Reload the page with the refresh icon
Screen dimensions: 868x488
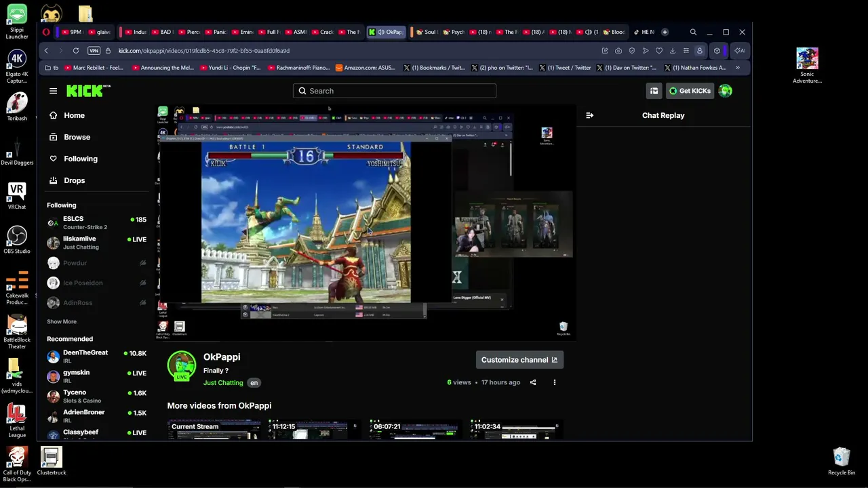76,51
